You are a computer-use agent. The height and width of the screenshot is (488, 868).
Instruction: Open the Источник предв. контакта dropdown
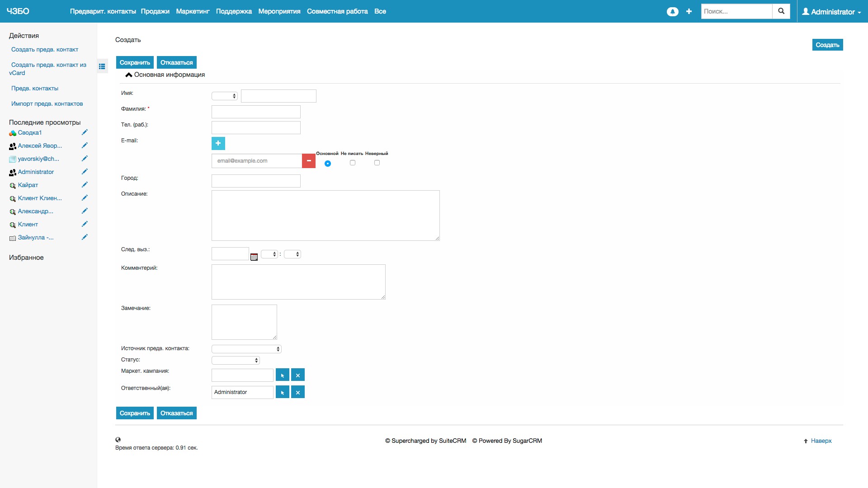[246, 349]
